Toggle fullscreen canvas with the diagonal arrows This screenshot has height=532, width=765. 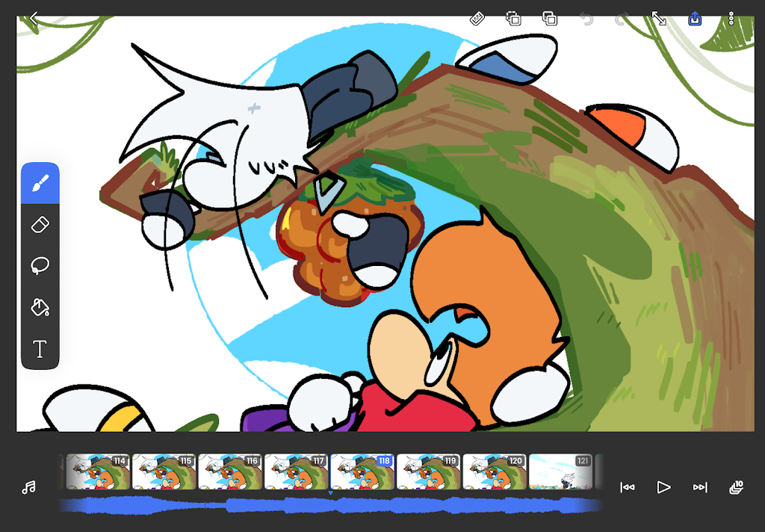pos(659,19)
